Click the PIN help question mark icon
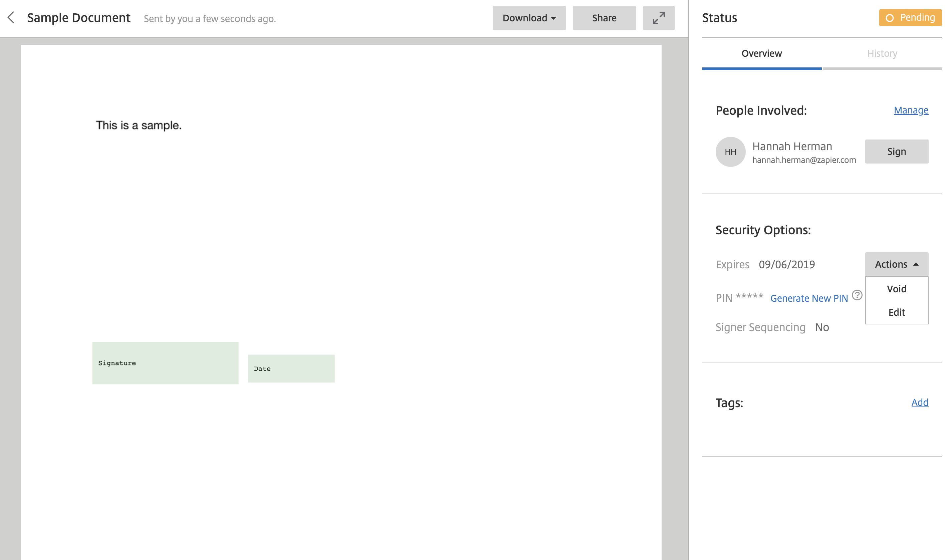 857,295
